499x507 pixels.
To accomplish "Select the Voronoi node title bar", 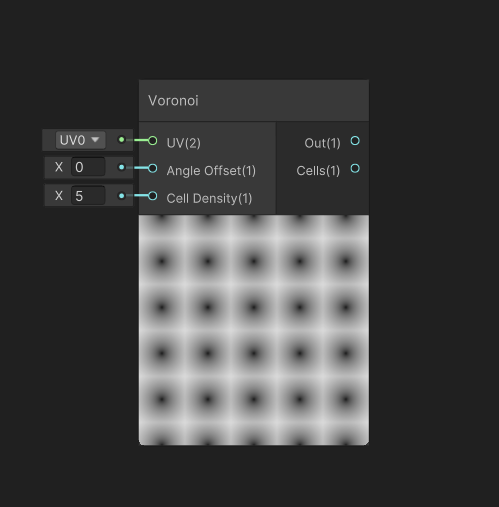I will click(254, 101).
